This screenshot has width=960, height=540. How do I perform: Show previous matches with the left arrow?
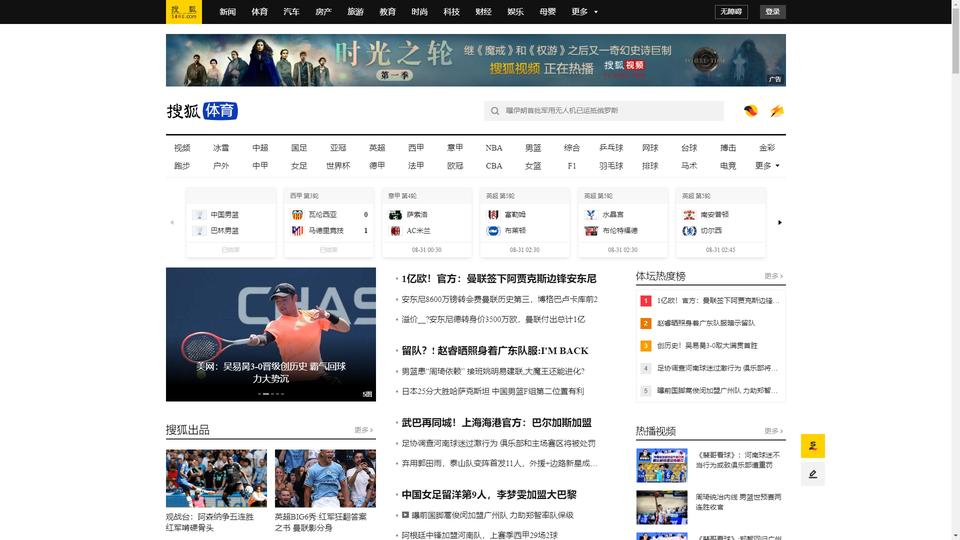click(x=172, y=222)
